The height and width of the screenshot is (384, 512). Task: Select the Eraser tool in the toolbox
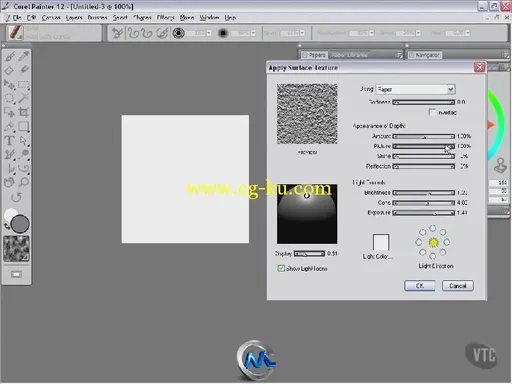coord(24,70)
